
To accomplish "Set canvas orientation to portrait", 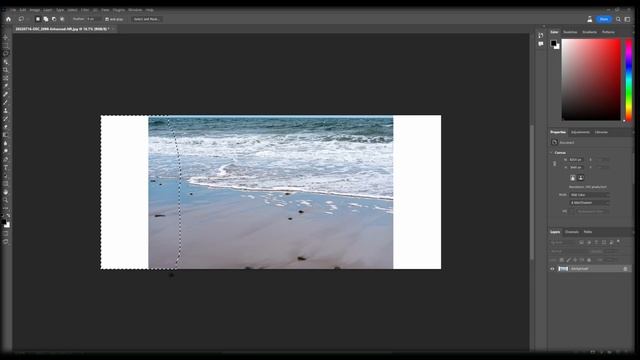I will coord(573,178).
